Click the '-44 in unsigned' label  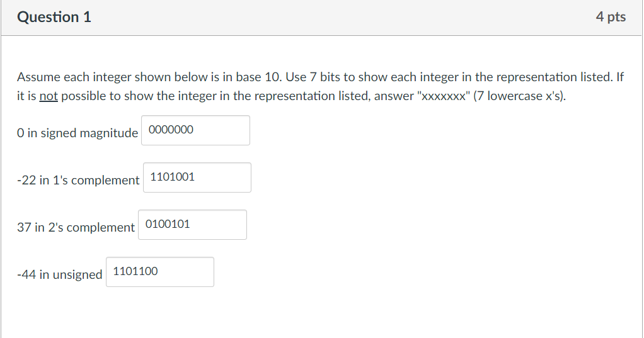click(60, 274)
